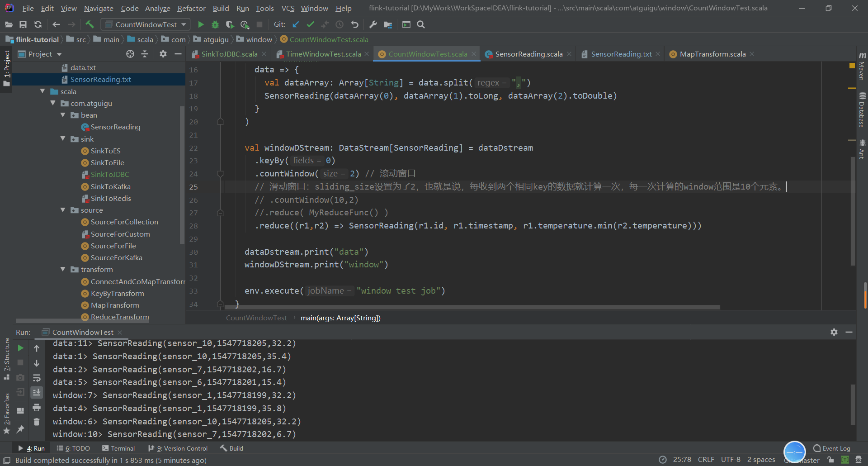The height and width of the screenshot is (466, 868).
Task: Collapse the sink package node
Action: click(63, 139)
